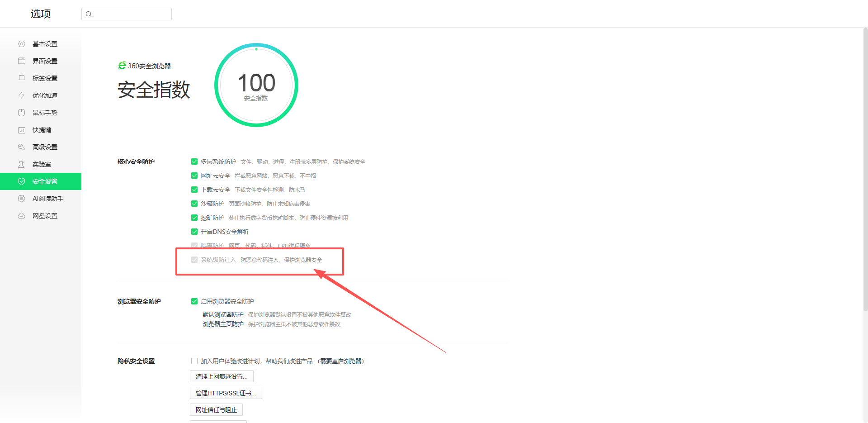Open 实验室 in the sidebar
868x423 pixels.
(x=41, y=164)
